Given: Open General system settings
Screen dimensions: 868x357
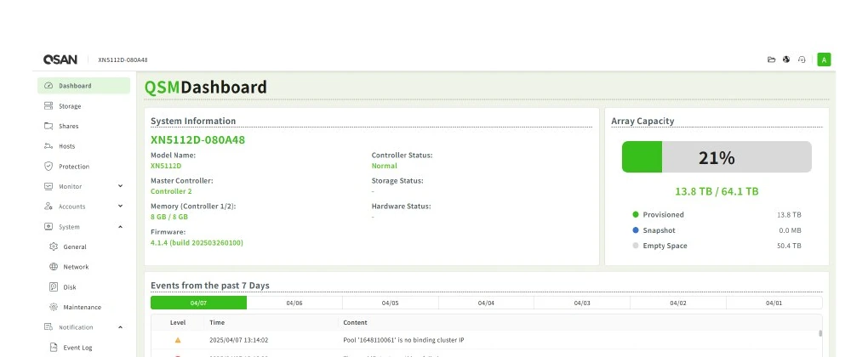Looking at the screenshot, I should pos(83,246).
